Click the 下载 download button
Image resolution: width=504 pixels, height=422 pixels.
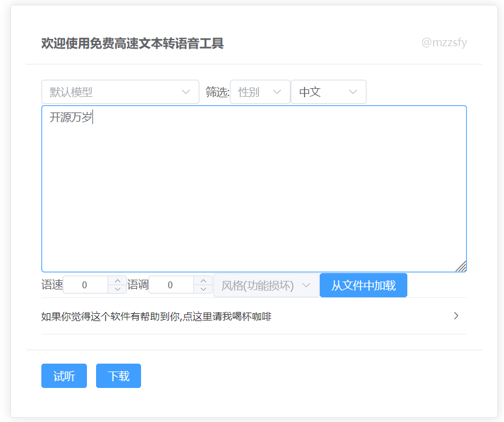(118, 375)
